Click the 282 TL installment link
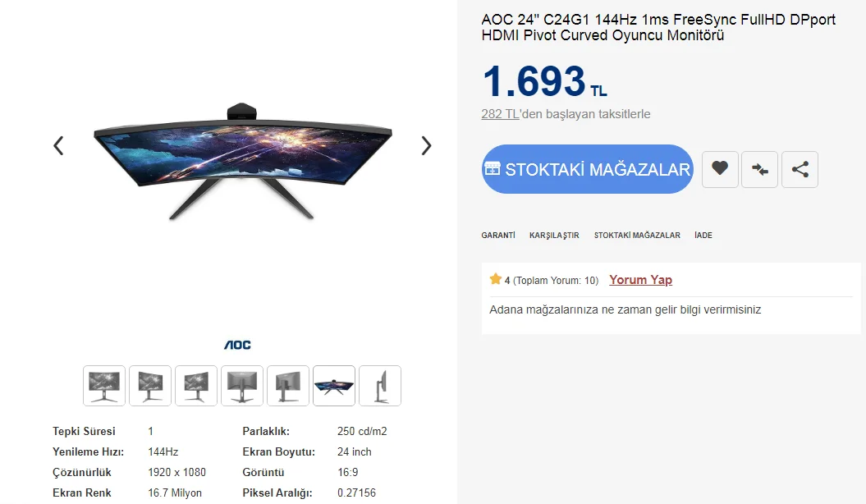866x504 pixels. click(x=500, y=114)
